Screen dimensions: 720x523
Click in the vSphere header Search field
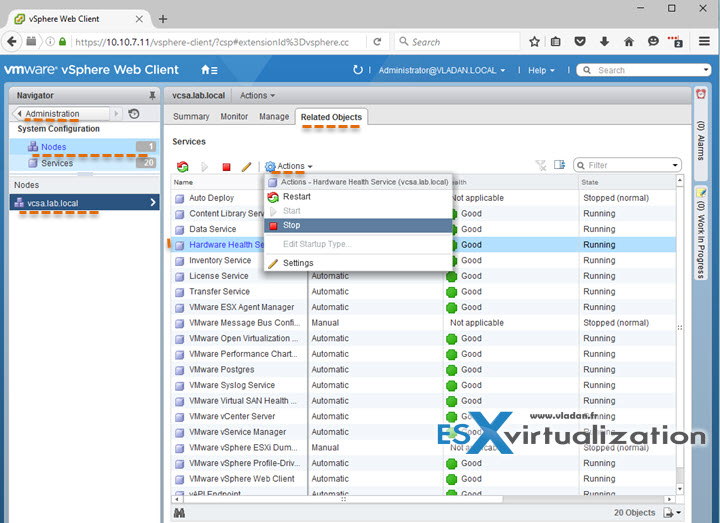(x=643, y=70)
